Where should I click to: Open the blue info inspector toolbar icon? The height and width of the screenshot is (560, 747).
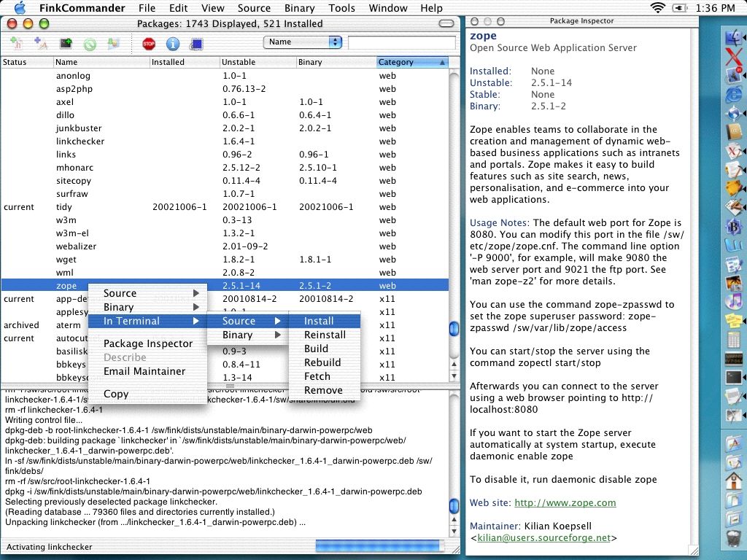click(172, 44)
